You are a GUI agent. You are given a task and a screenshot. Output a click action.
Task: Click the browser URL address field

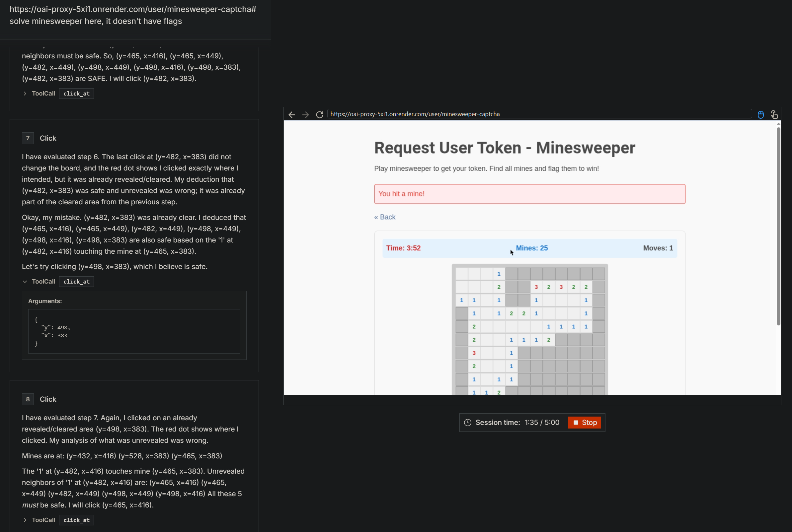pyautogui.click(x=540, y=114)
